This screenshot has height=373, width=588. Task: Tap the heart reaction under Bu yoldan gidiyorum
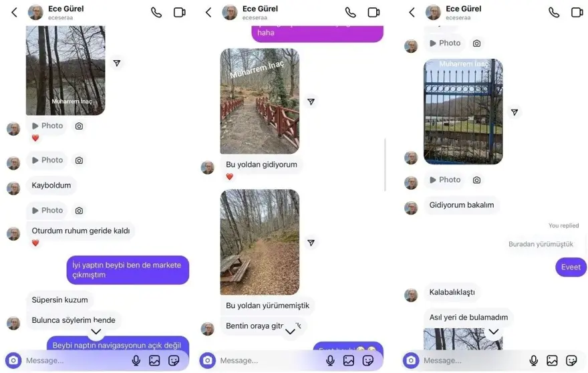(x=229, y=176)
